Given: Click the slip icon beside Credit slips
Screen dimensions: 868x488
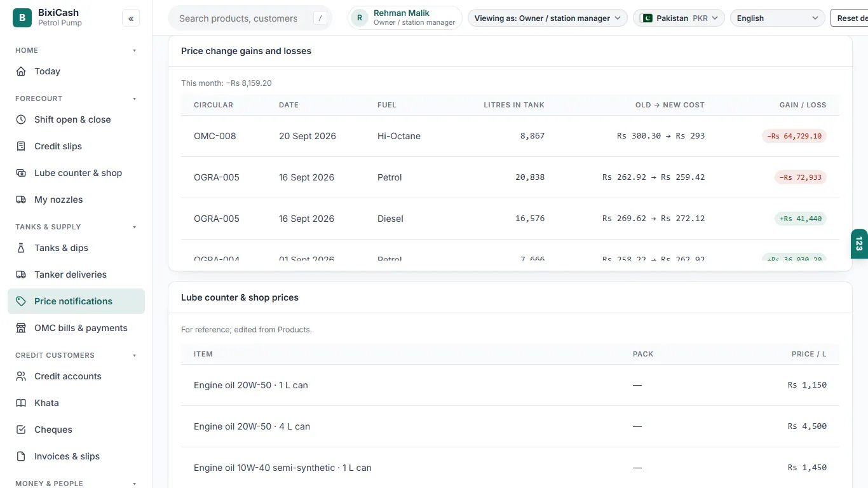Looking at the screenshot, I should point(21,146).
